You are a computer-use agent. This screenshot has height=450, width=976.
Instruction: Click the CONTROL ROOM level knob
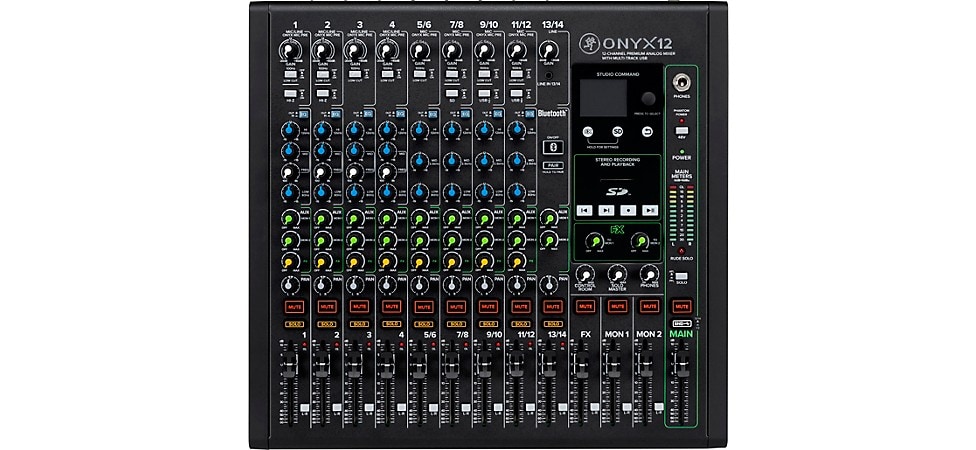(x=584, y=274)
